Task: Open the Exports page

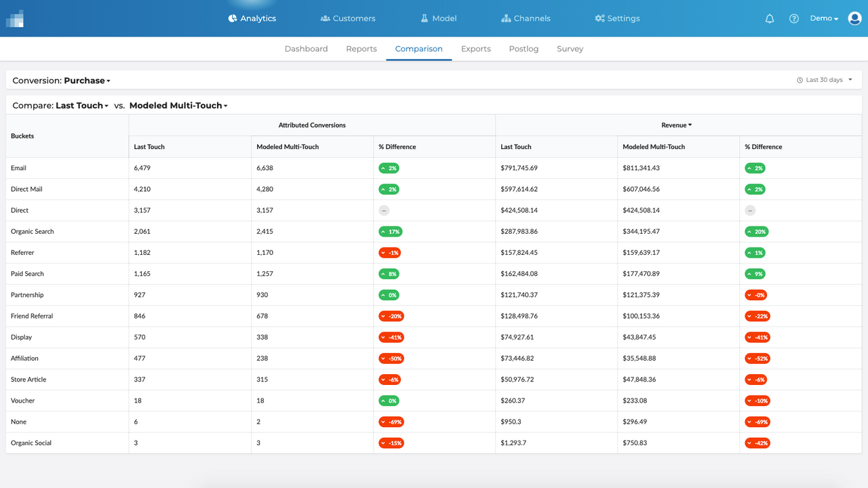Action: tap(475, 48)
